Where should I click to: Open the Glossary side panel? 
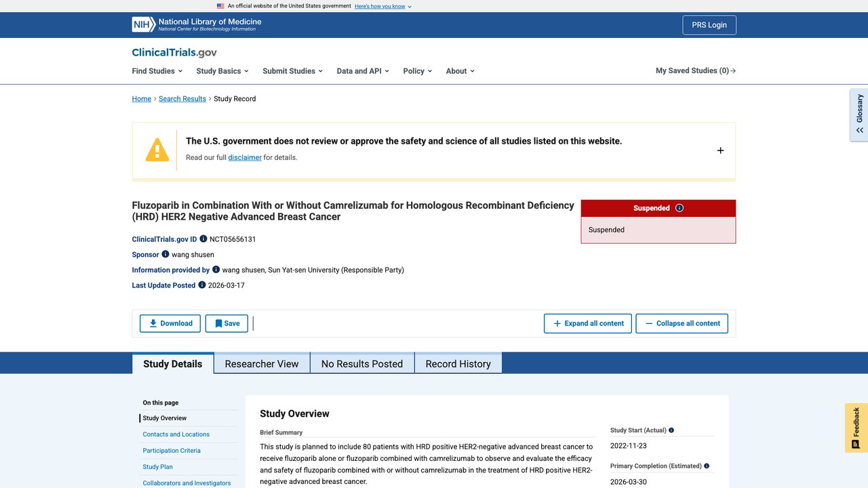point(859,115)
